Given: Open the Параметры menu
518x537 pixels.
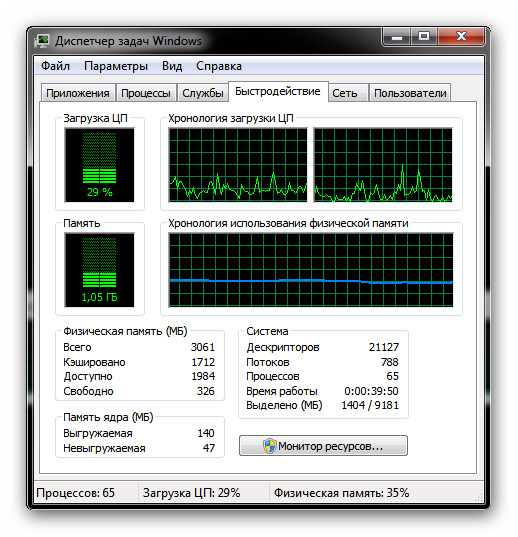Looking at the screenshot, I should coord(116,66).
